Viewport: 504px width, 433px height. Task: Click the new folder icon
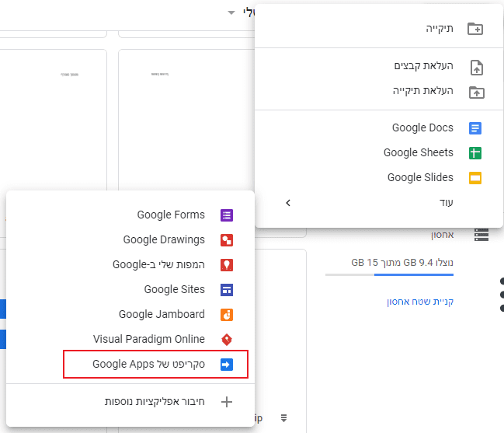click(x=475, y=29)
